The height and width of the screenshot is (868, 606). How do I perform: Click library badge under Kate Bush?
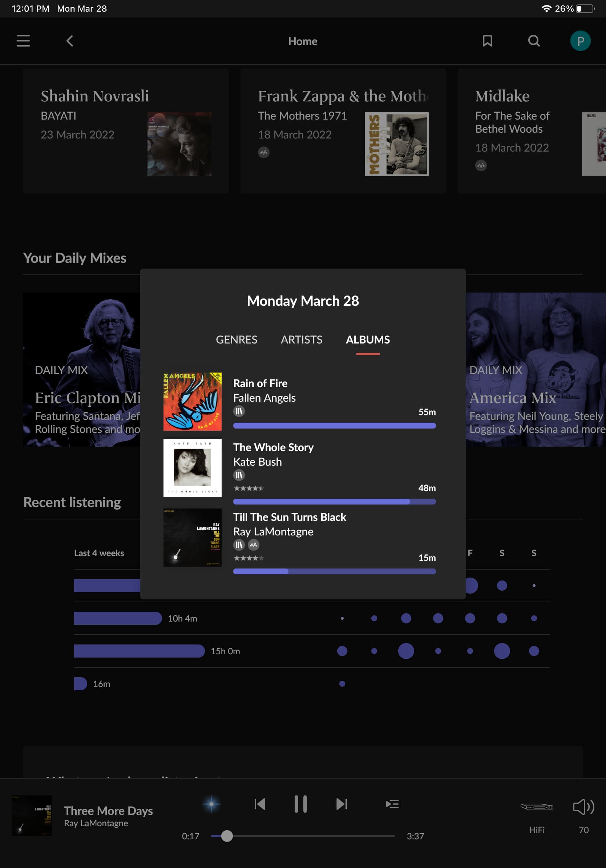pyautogui.click(x=239, y=475)
